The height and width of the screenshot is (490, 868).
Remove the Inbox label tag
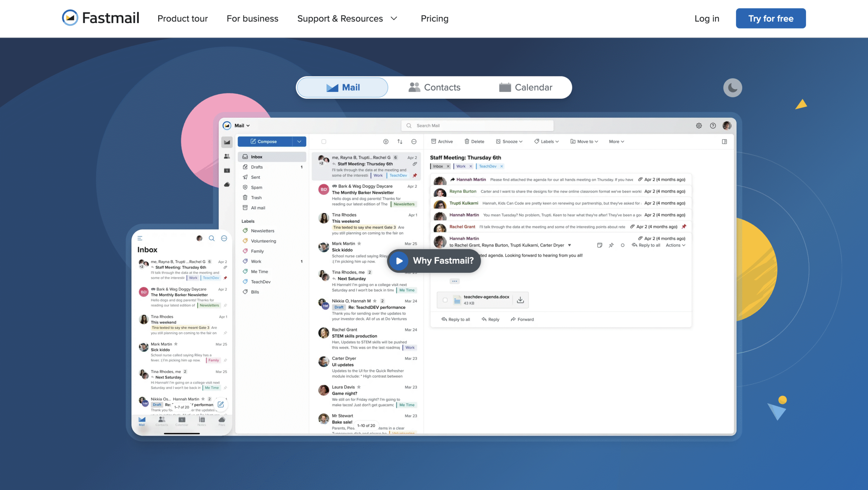tap(448, 166)
